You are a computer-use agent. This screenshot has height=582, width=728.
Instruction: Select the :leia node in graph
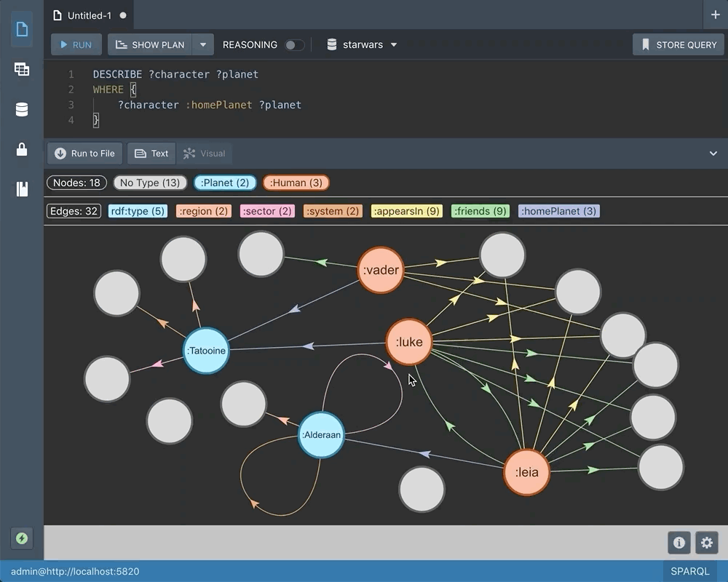click(527, 472)
